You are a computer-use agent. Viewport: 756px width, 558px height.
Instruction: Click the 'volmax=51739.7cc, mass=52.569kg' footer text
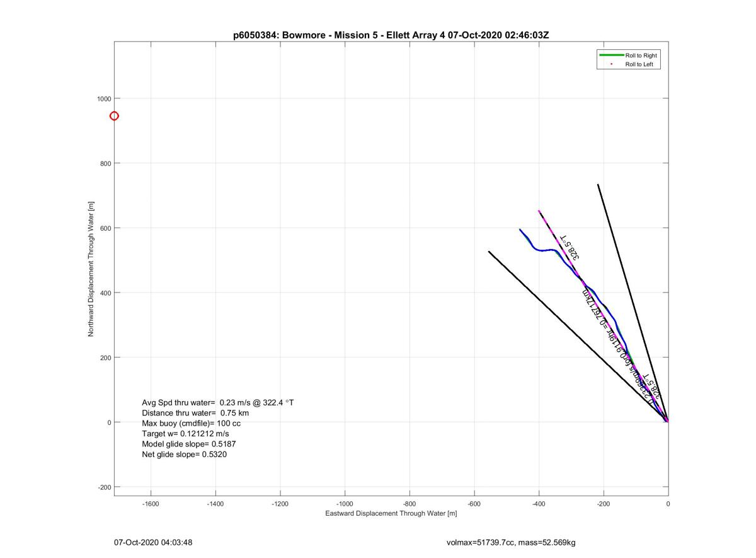tap(510, 542)
